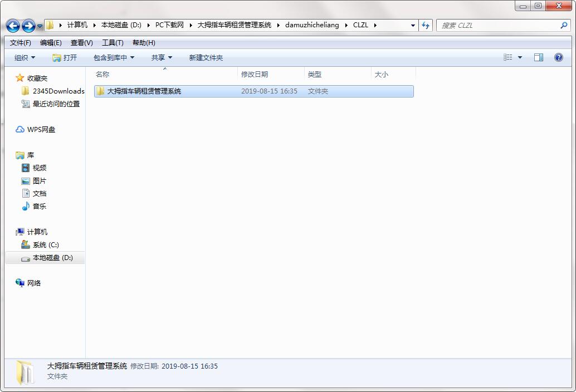
Task: Select 网络 in the navigation pane
Action: pyautogui.click(x=33, y=283)
